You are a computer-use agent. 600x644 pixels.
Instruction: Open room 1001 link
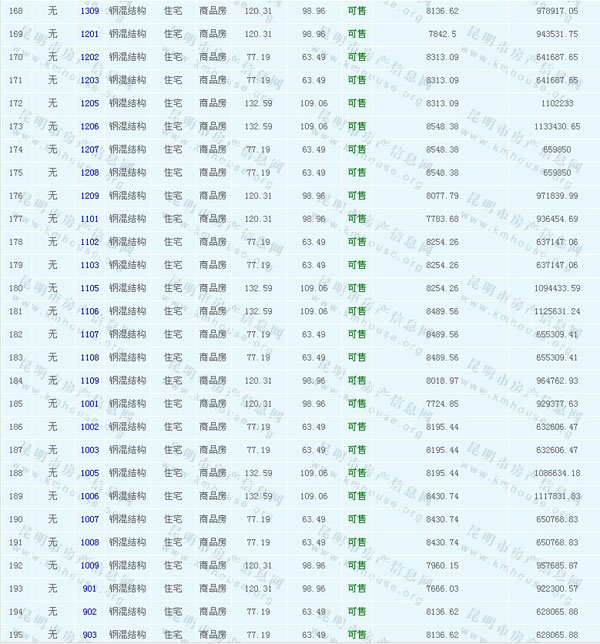click(89, 404)
